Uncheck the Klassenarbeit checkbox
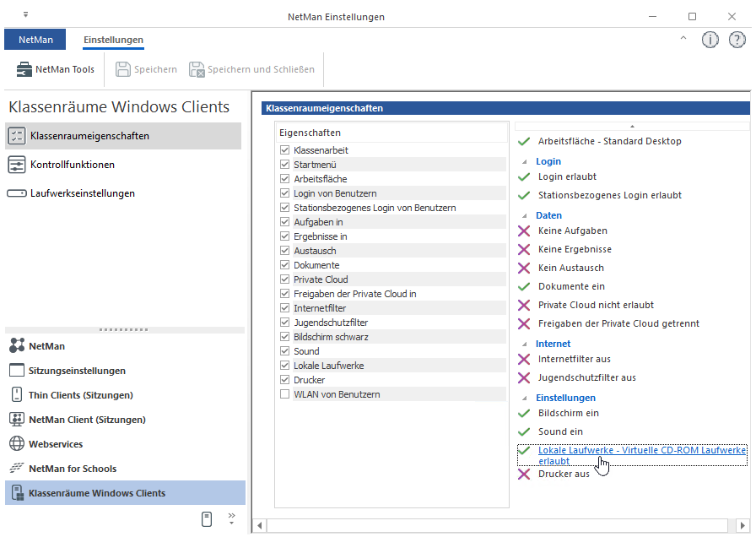This screenshot has width=756, height=537. point(284,150)
